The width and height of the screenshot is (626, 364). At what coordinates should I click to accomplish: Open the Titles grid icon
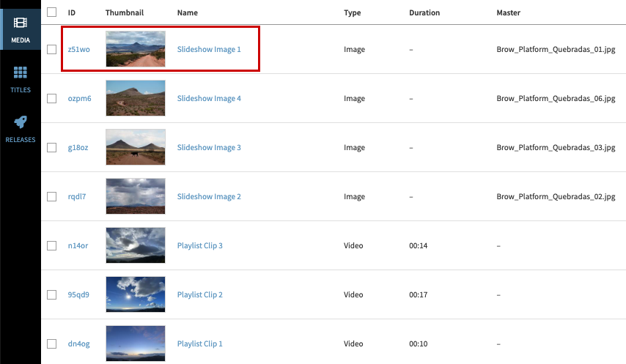21,73
